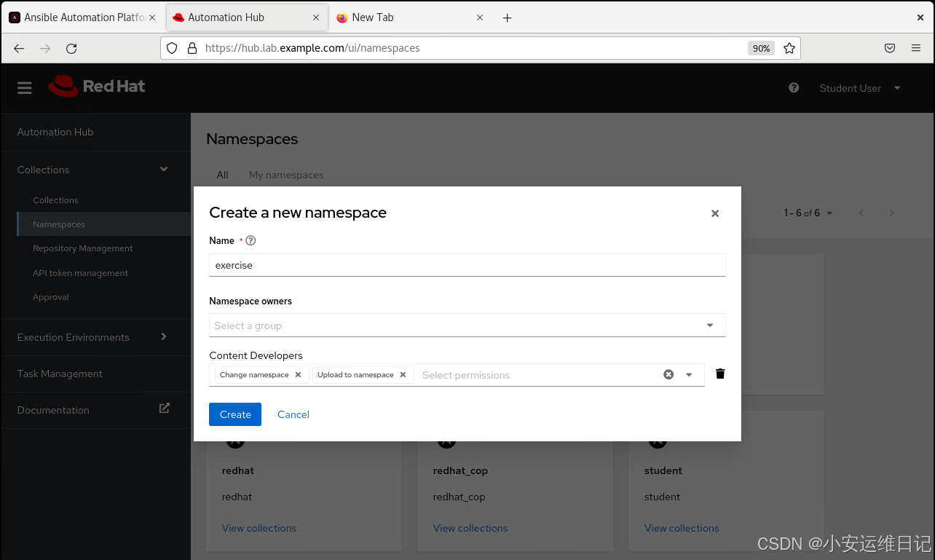Click the URL address bar
The image size is (935, 560).
473,48
